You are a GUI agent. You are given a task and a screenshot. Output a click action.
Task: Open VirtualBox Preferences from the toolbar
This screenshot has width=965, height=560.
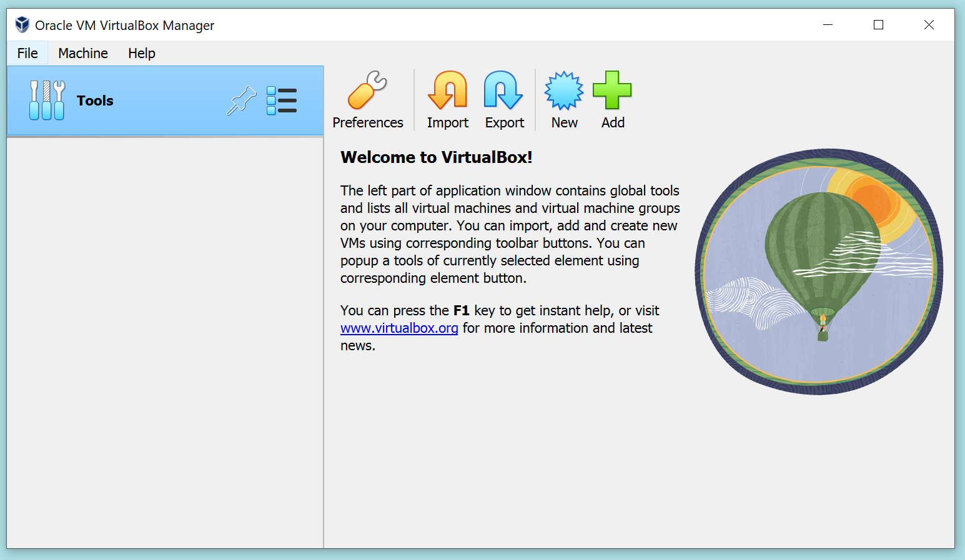point(367,91)
